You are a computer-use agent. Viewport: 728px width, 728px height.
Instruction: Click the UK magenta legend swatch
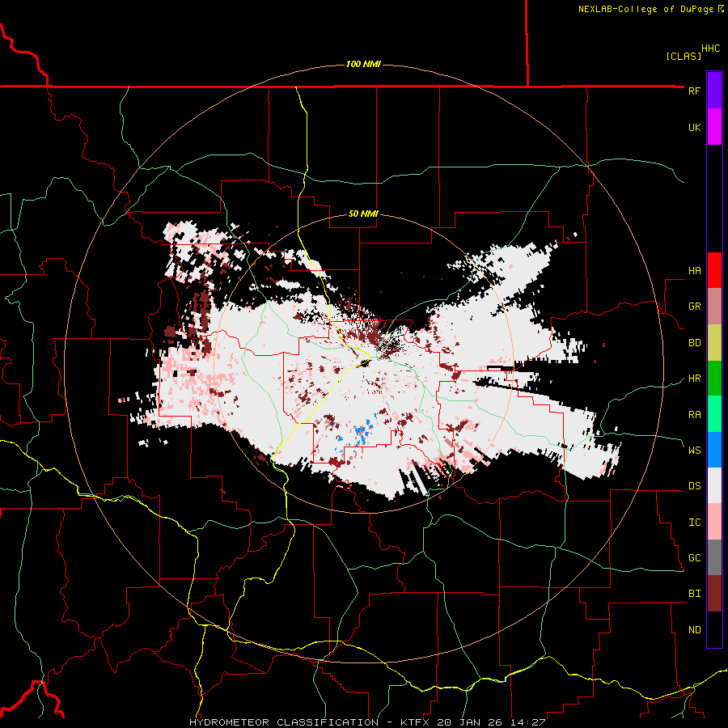(714, 127)
